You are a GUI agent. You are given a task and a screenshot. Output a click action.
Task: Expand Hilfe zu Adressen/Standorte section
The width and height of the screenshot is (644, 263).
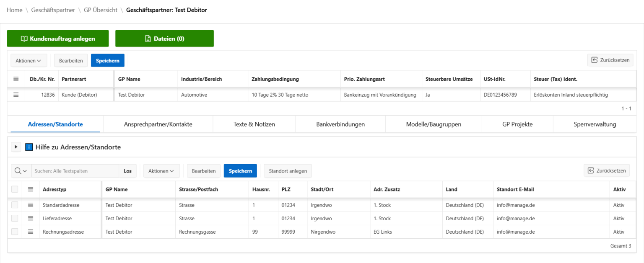pos(16,147)
